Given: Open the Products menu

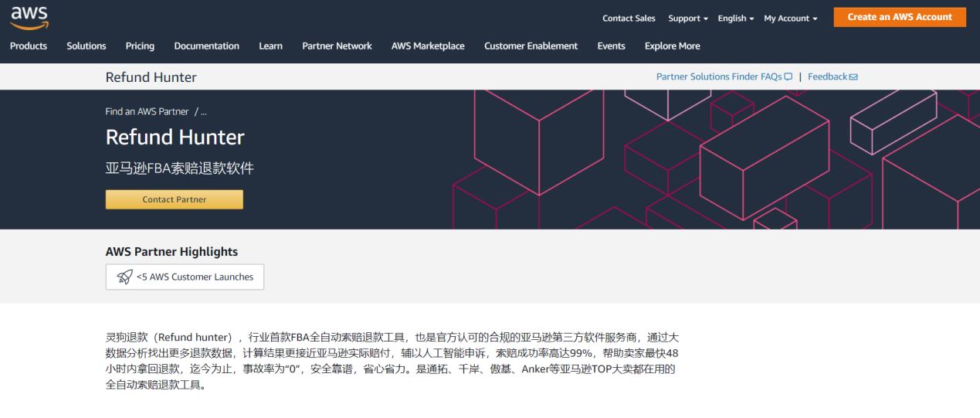Looking at the screenshot, I should tap(29, 46).
